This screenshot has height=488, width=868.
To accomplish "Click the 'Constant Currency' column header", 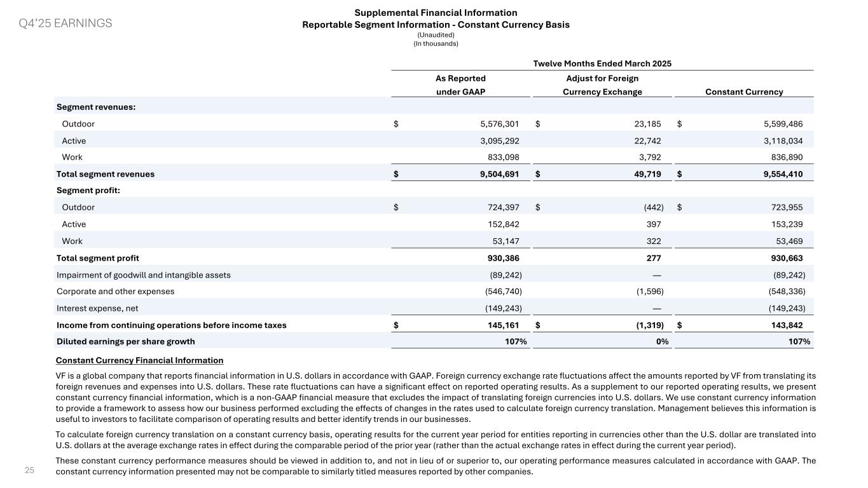I will click(x=744, y=92).
